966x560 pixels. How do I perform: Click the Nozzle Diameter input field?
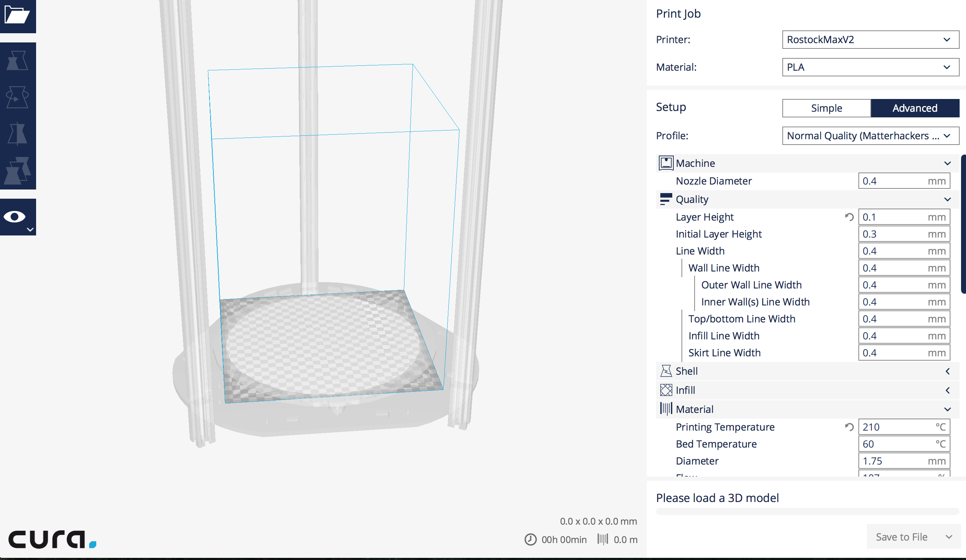[x=893, y=181]
